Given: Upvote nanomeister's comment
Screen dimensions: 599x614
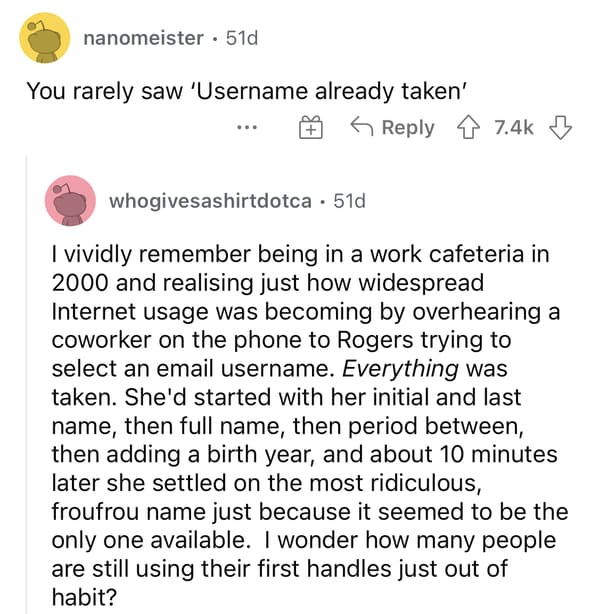Looking at the screenshot, I should click(468, 128).
